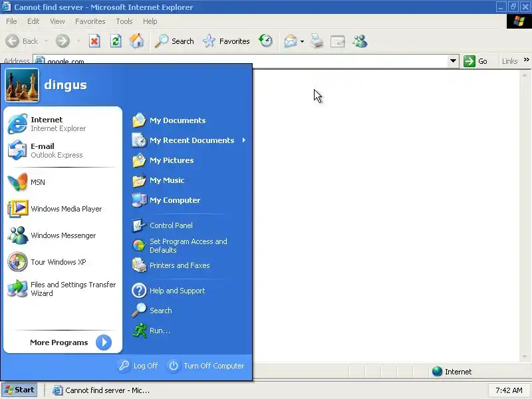Open the Run... dialog
532x399 pixels.
189,331
